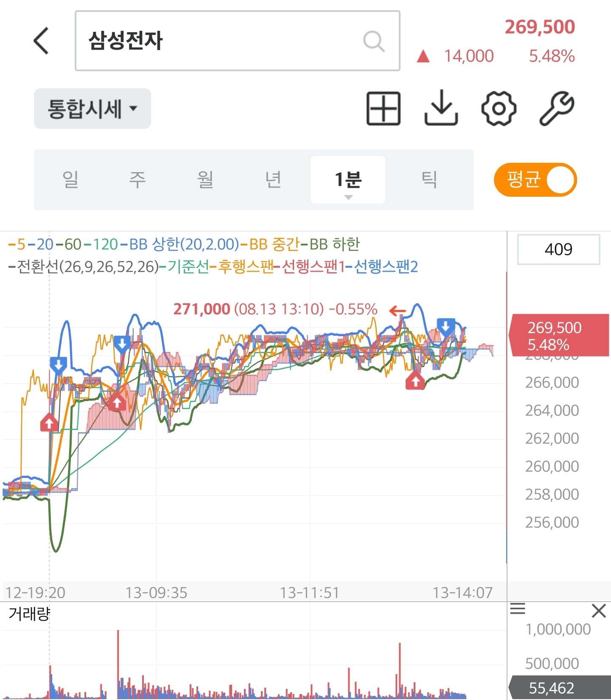This screenshot has height=700, width=611.
Task: Edit the 409 candle count box
Action: (x=558, y=249)
